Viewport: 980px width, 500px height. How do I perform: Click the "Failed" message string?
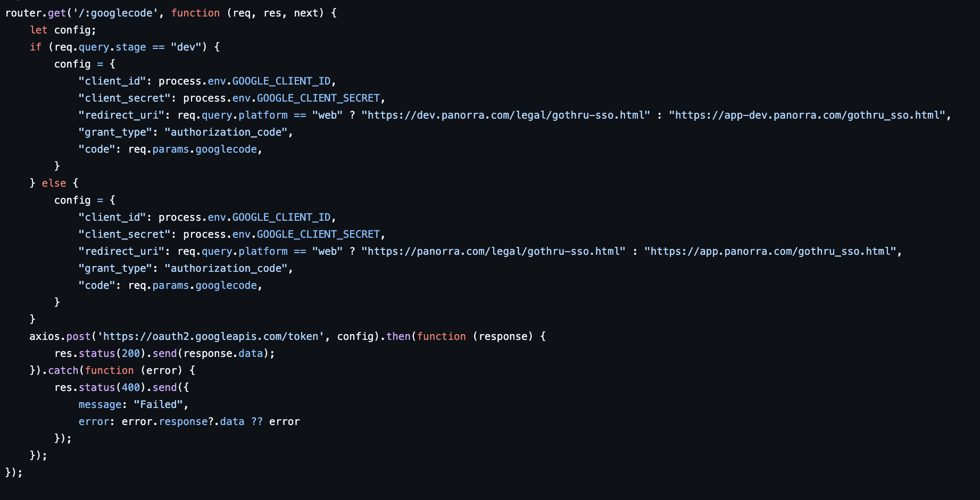158,404
